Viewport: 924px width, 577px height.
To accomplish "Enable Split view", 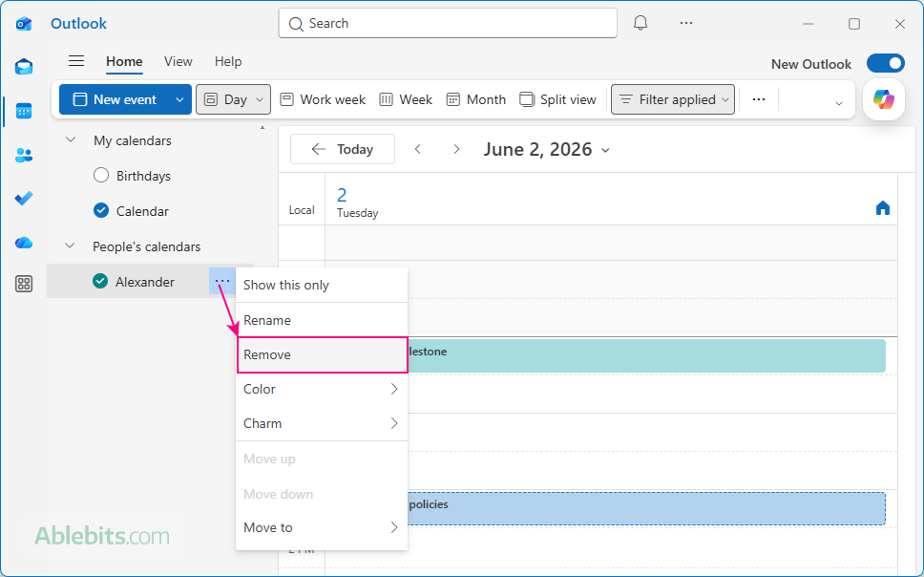I will tap(558, 99).
